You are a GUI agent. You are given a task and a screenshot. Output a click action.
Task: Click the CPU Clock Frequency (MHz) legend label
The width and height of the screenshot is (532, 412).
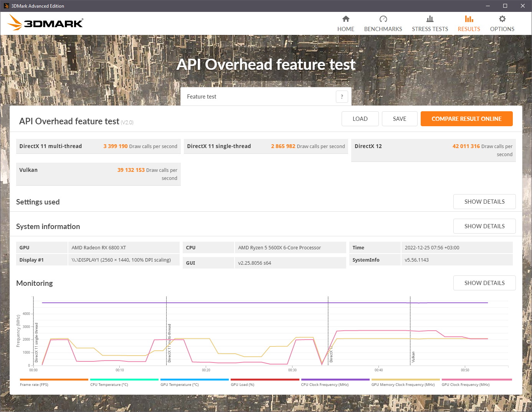[325, 385]
